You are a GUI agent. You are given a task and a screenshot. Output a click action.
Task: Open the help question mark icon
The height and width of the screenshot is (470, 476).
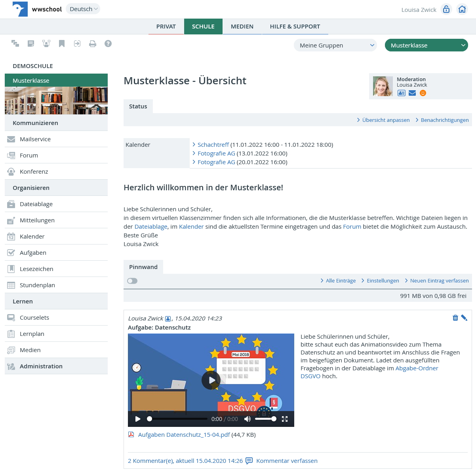[108, 44]
